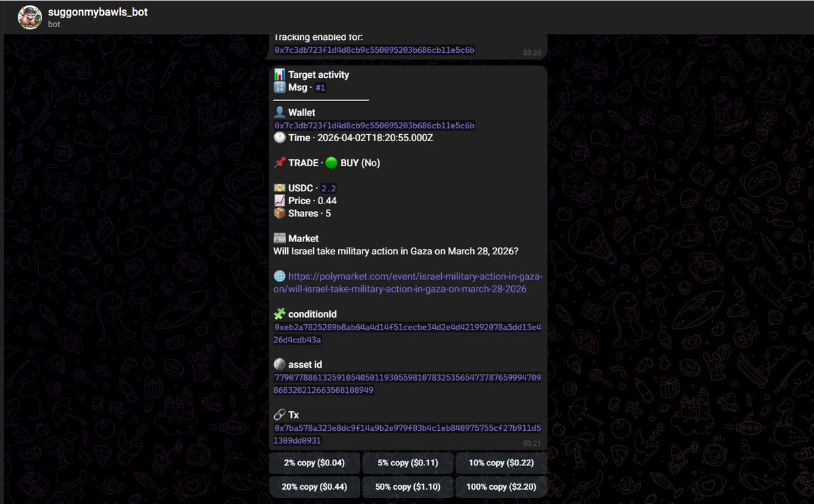
Task: Click the clock icon beside Time
Action: point(279,138)
